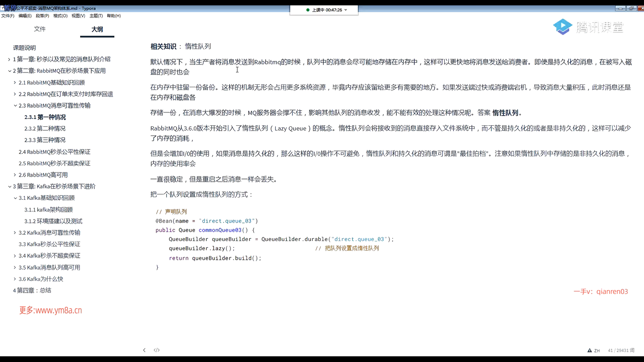Click the sidebar collapse arrow icon
The width and height of the screenshot is (644, 362).
pyautogui.click(x=144, y=350)
